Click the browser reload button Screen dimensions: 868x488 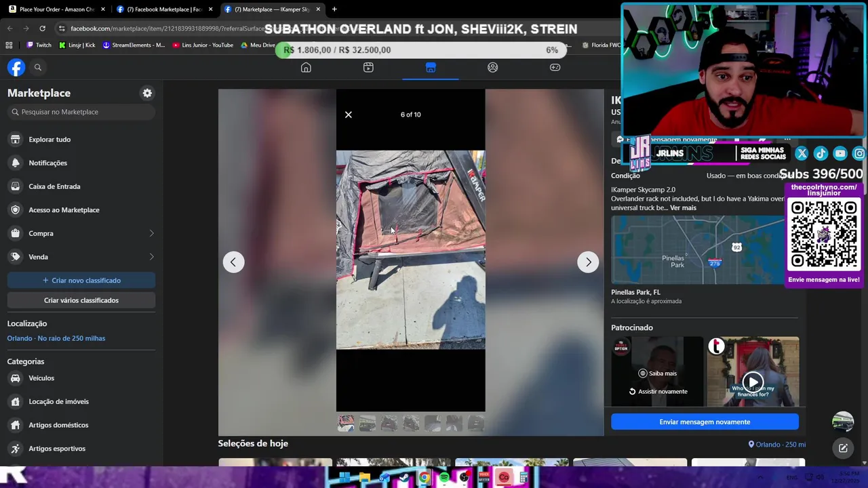click(42, 28)
